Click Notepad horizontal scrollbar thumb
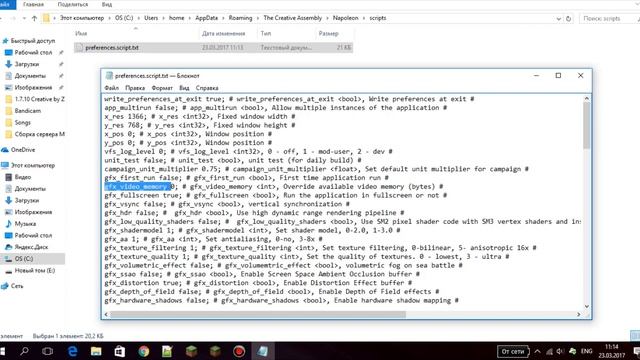The image size is (640, 360). (258, 314)
